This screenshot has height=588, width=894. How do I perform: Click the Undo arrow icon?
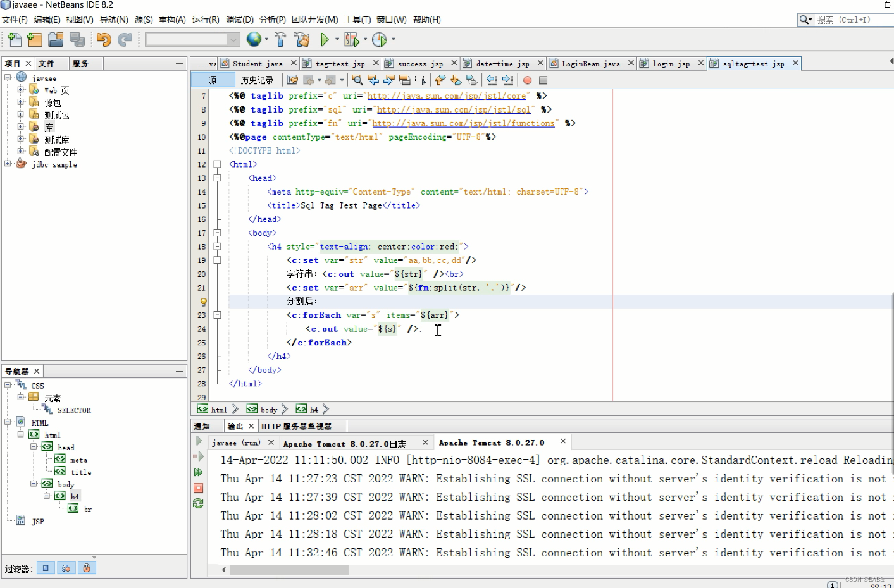[x=104, y=40]
